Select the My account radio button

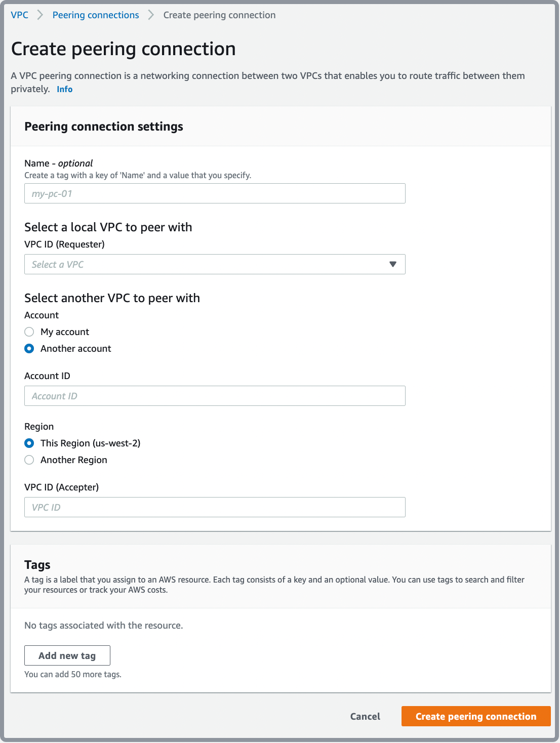[x=29, y=332]
